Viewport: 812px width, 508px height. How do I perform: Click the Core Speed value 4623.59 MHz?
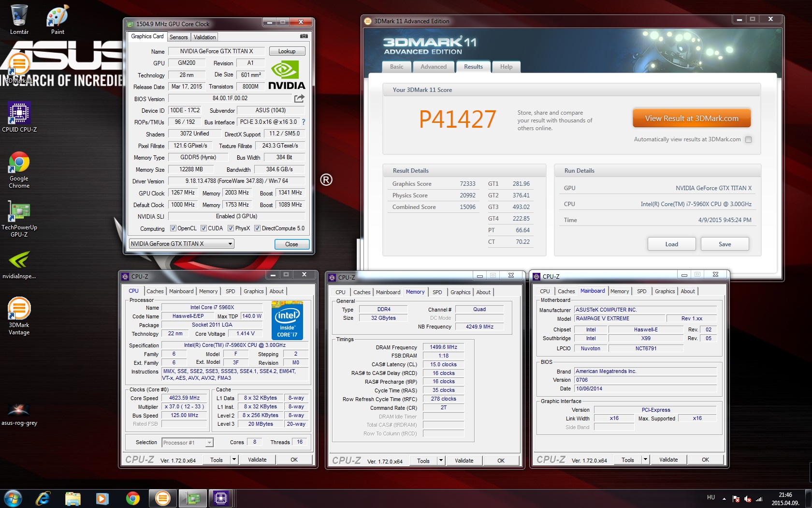[184, 398]
